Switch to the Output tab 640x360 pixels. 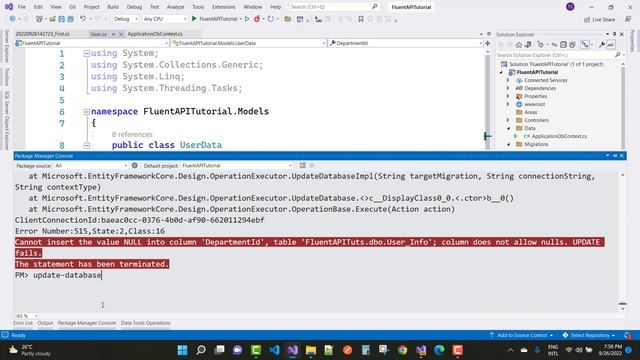point(45,323)
